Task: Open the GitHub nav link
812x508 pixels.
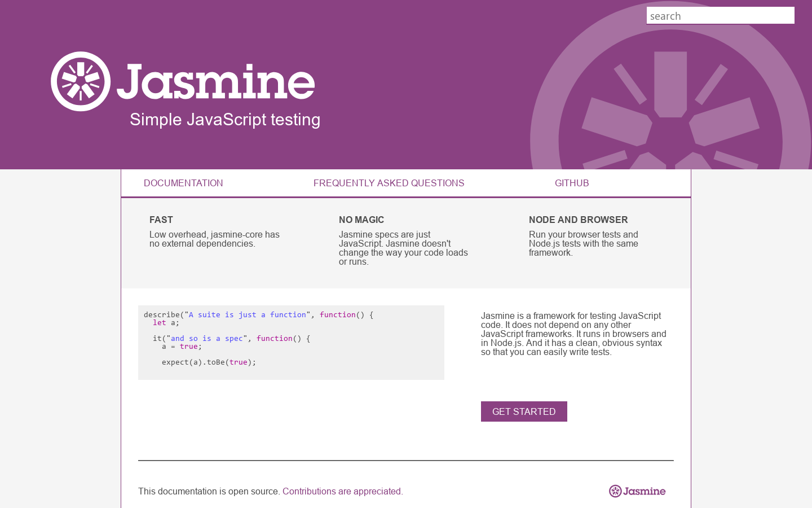Action: tap(572, 183)
